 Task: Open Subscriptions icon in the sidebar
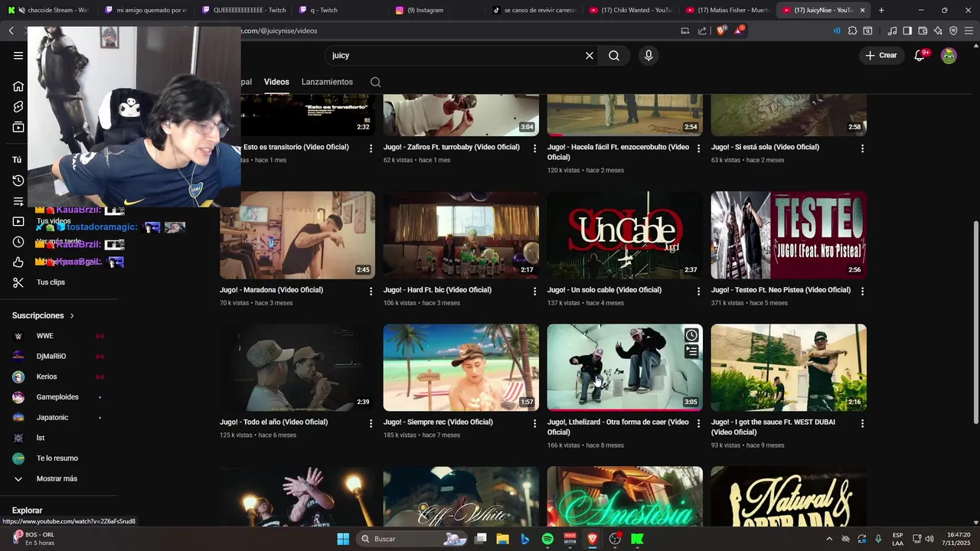[x=18, y=127]
